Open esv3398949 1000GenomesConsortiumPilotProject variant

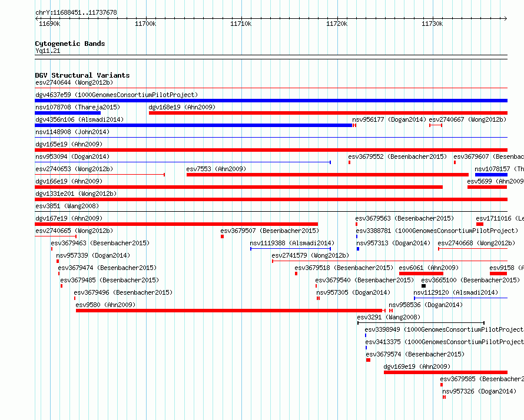444,329
